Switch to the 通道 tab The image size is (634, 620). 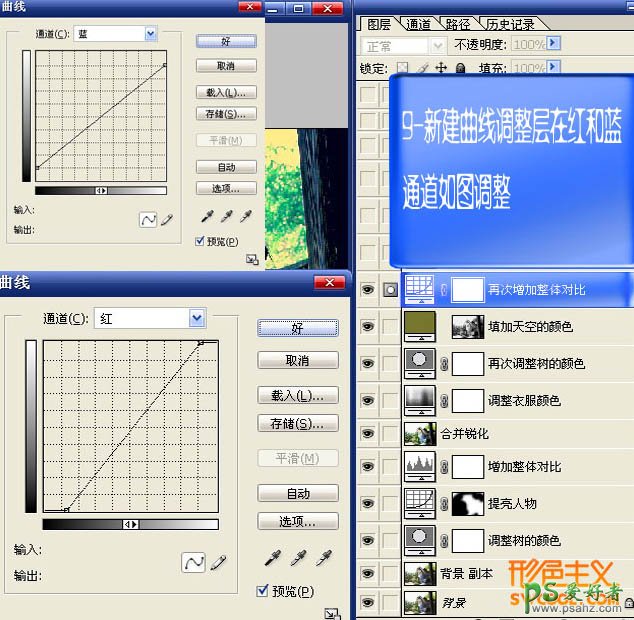[418, 24]
